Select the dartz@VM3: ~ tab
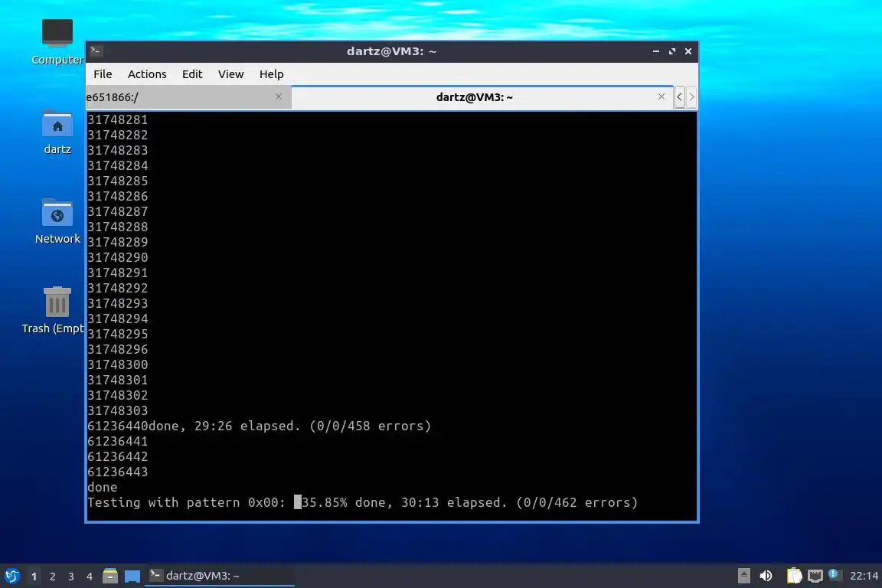882x588 pixels. pos(482,97)
